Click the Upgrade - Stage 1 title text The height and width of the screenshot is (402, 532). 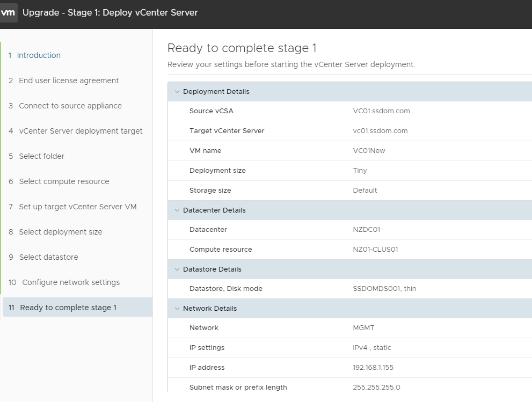point(110,12)
